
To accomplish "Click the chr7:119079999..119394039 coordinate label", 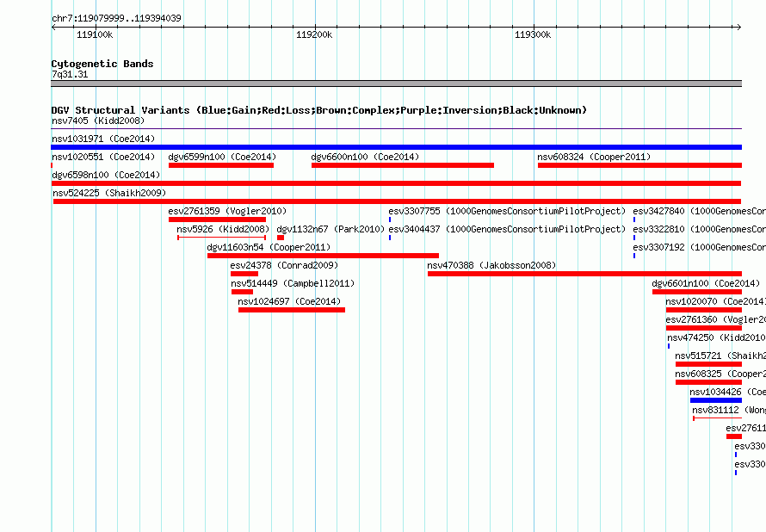I will tap(116, 18).
